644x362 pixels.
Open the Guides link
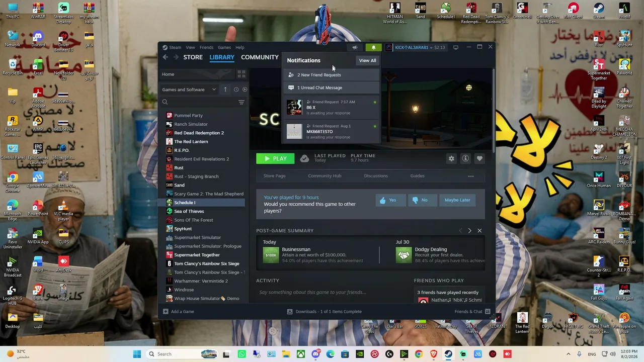click(x=417, y=176)
